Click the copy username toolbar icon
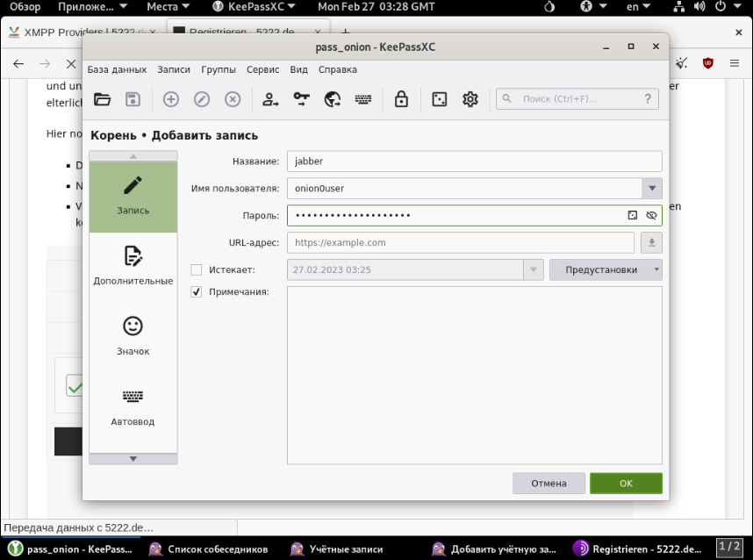The image size is (753, 560). 270,99
